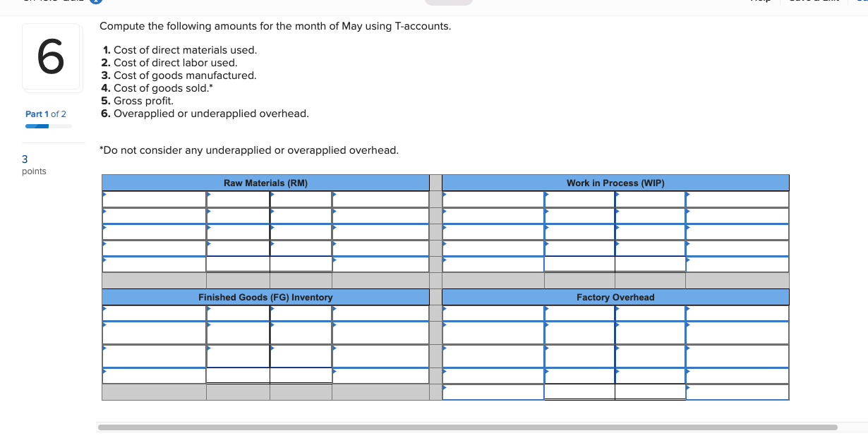Viewport: 868px width, 438px height.
Task: Click the Work in Process (WIP) header
Action: [615, 183]
